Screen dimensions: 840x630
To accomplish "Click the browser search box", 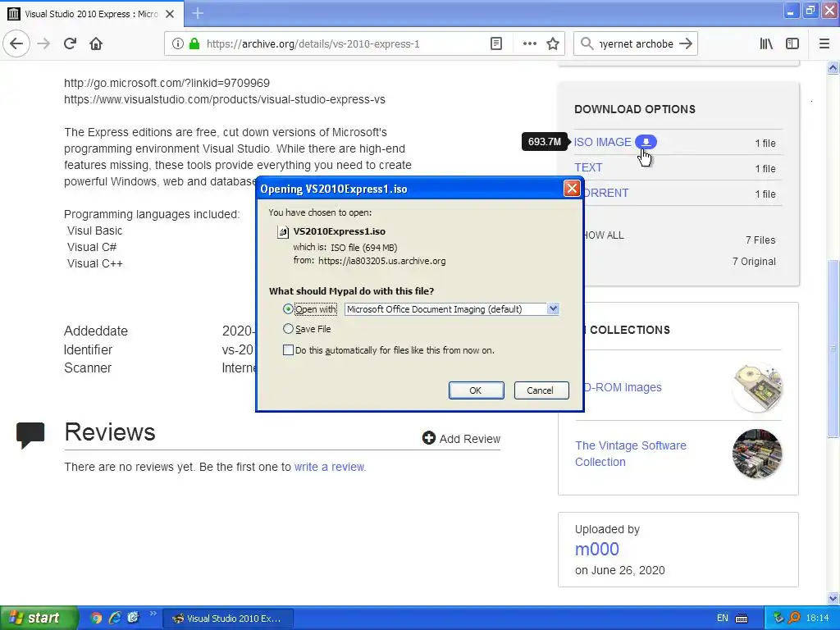I will [636, 43].
